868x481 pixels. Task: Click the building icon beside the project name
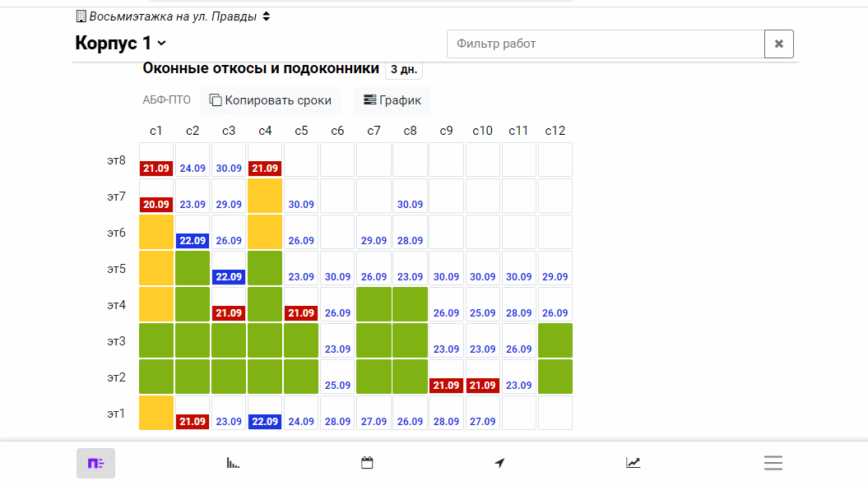(x=81, y=16)
